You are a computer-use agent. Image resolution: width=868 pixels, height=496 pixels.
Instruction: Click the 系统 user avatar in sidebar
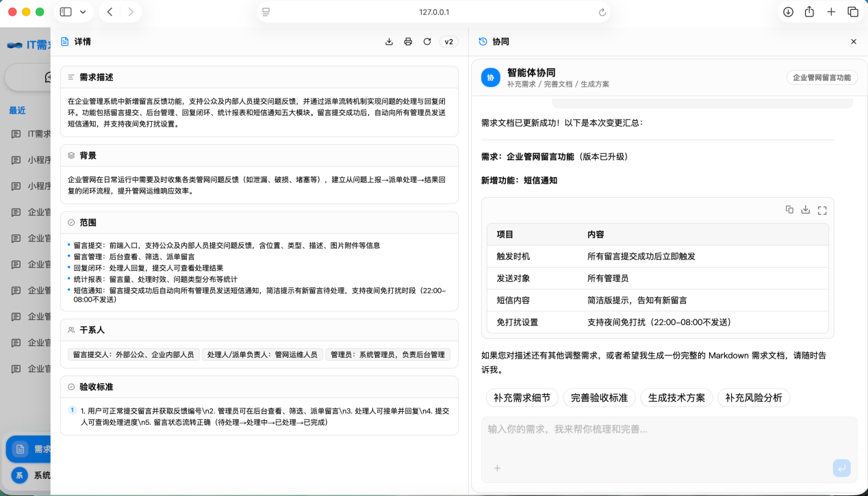coord(20,475)
